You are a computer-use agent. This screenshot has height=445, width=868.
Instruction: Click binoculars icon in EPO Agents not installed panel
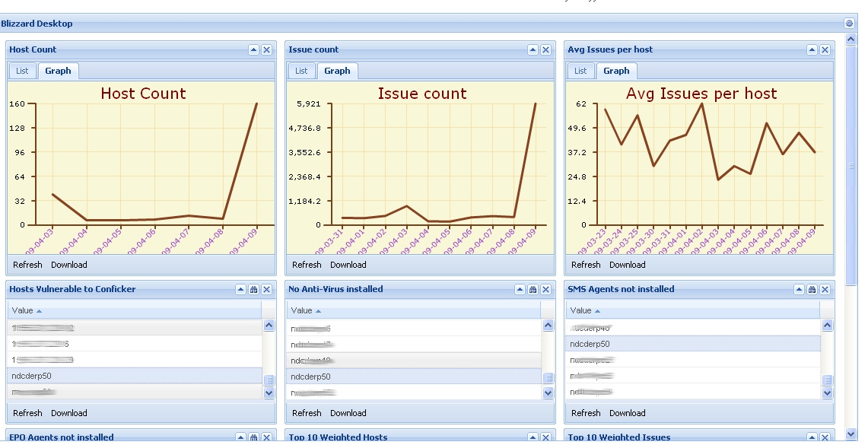click(254, 437)
